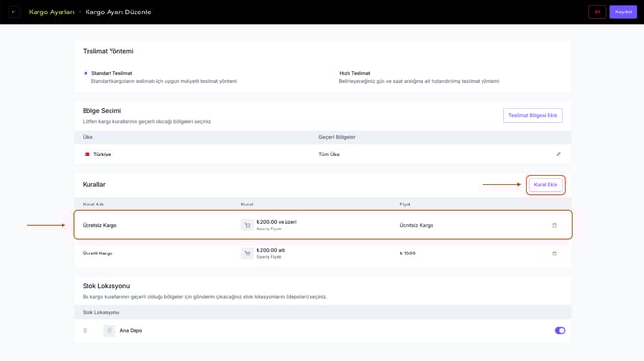
Task: Delete the Ücretli Kargo rule via trash icon
Action: 554,253
